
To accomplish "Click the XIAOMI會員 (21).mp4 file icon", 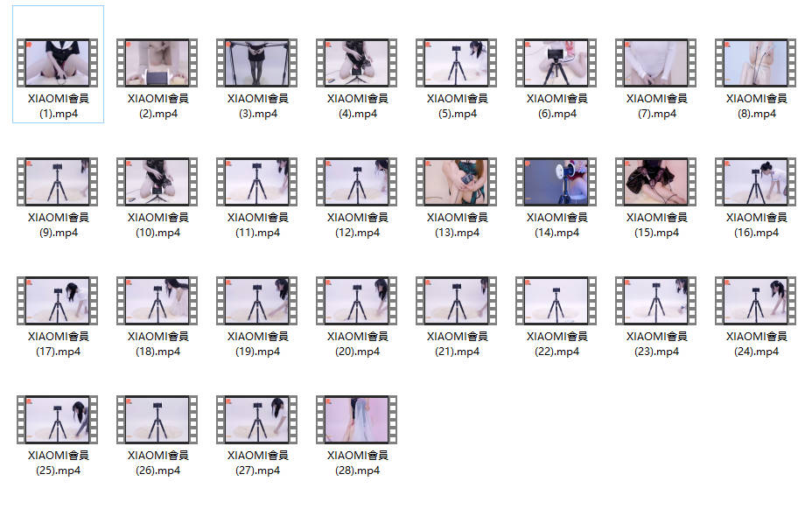I will 456,301.
